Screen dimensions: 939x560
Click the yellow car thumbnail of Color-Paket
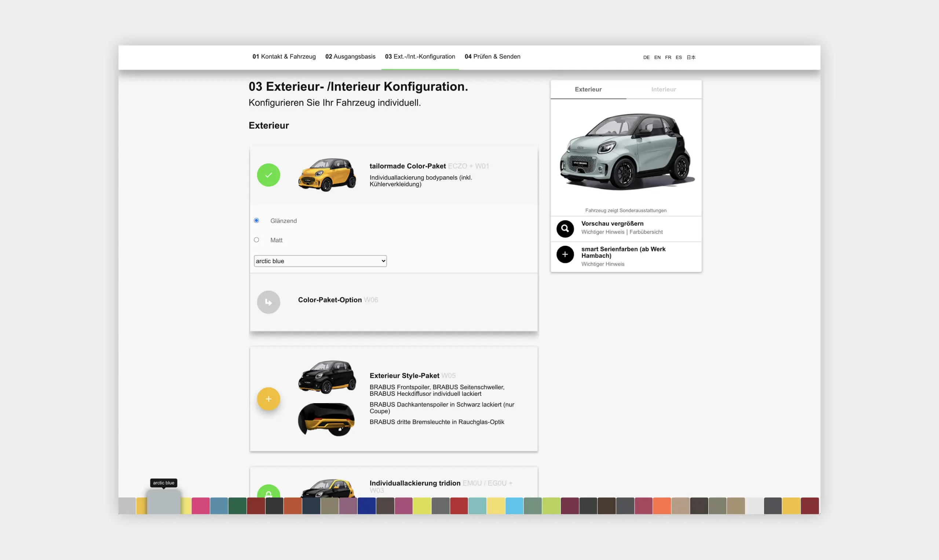click(327, 175)
